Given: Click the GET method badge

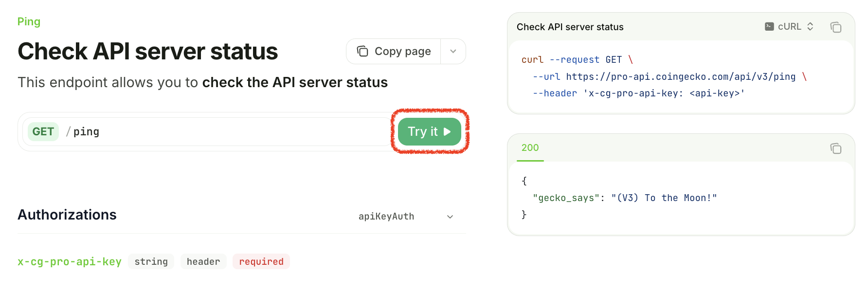Looking at the screenshot, I should click(43, 131).
